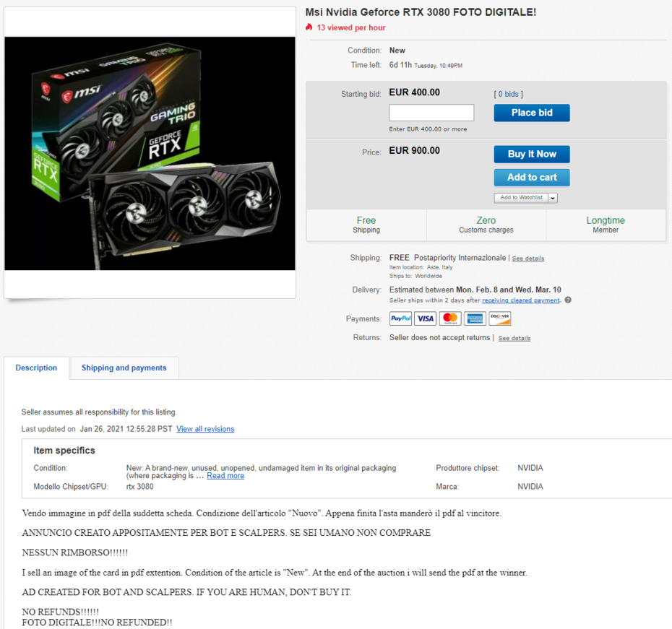The width and height of the screenshot is (672, 629).
Task: Click the American Express card icon
Action: pos(475,318)
